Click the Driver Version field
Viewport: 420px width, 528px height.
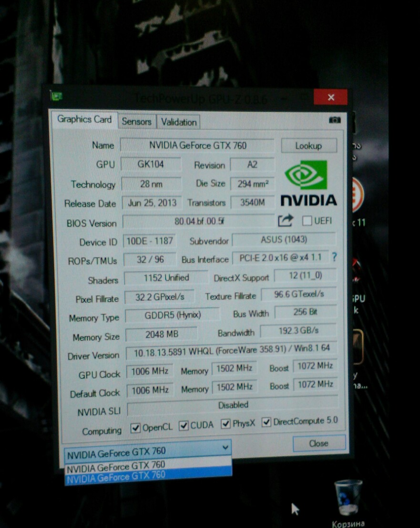(x=231, y=351)
